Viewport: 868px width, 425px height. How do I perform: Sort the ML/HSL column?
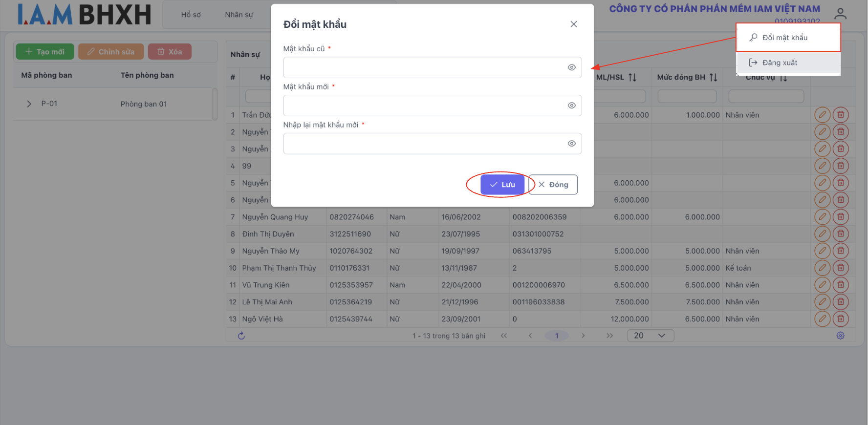[x=632, y=77]
